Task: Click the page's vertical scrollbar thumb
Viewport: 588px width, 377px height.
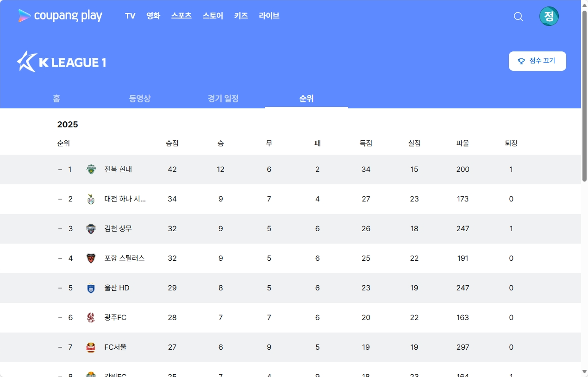Action: [x=584, y=95]
